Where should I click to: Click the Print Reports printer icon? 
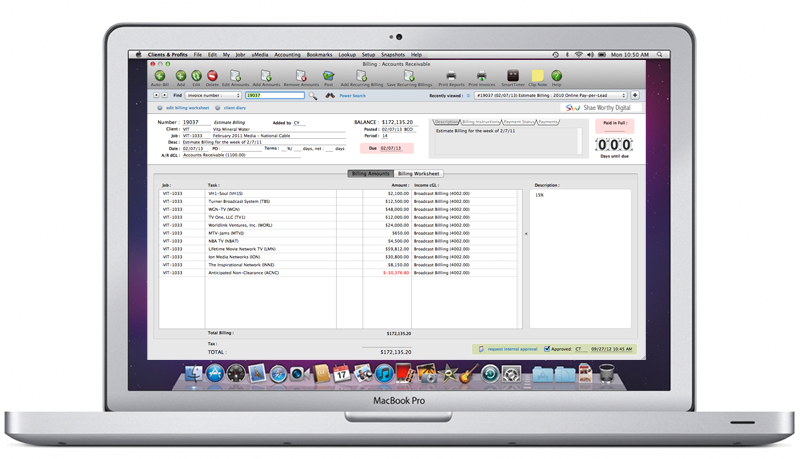point(451,76)
